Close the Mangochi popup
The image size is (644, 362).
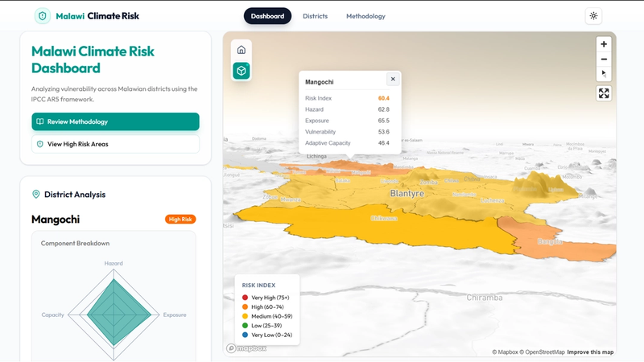[393, 79]
